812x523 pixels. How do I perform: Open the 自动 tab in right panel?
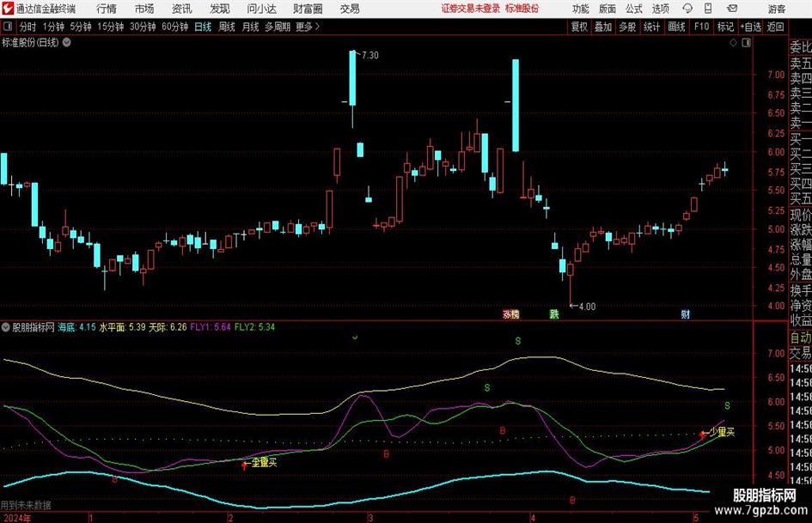click(801, 338)
